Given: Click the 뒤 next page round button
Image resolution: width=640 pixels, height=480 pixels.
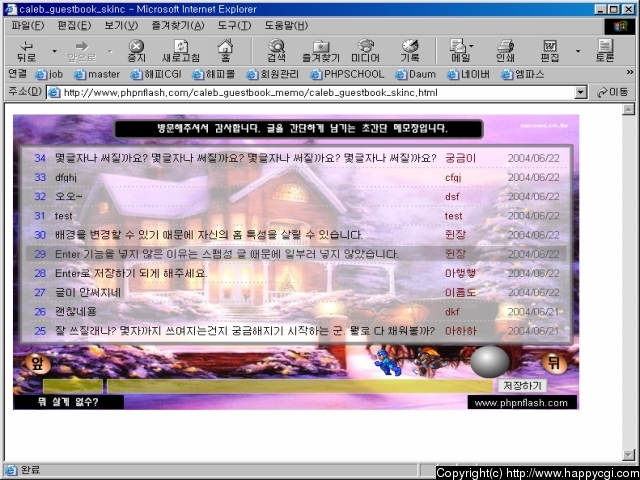Looking at the screenshot, I should click(554, 363).
